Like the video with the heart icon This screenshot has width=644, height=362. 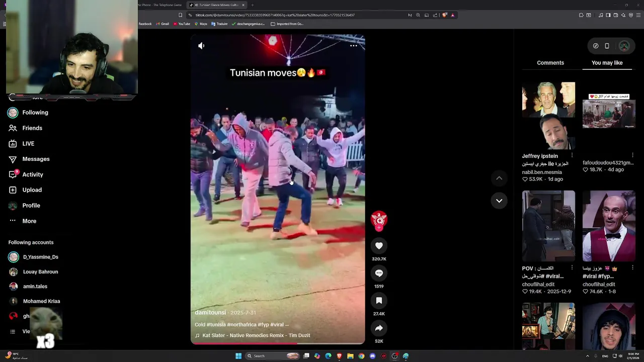(x=379, y=246)
